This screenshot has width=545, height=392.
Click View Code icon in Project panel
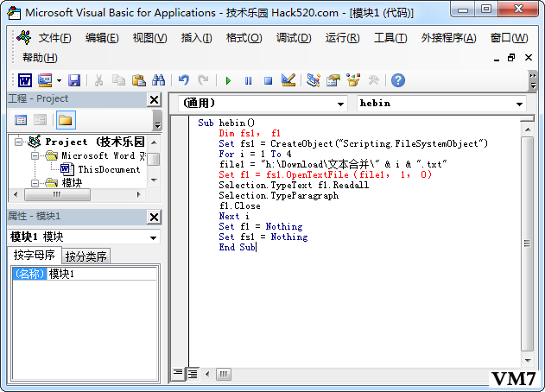coord(21,120)
